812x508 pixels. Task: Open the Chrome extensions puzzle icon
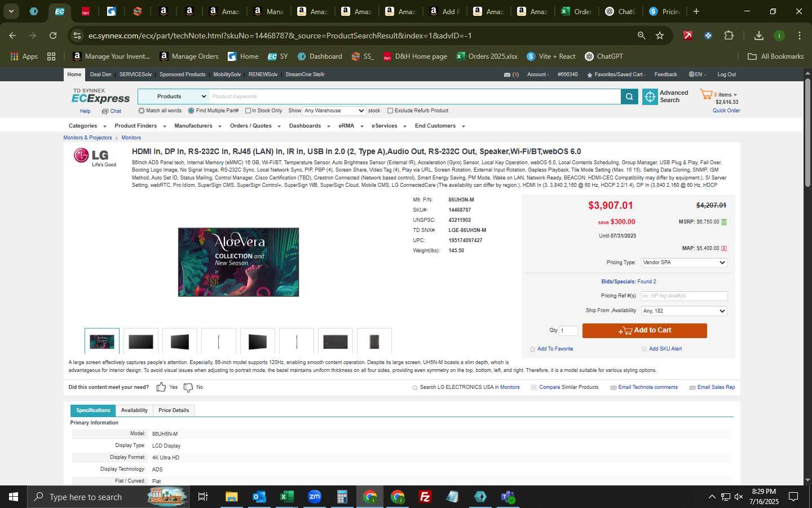tap(729, 36)
